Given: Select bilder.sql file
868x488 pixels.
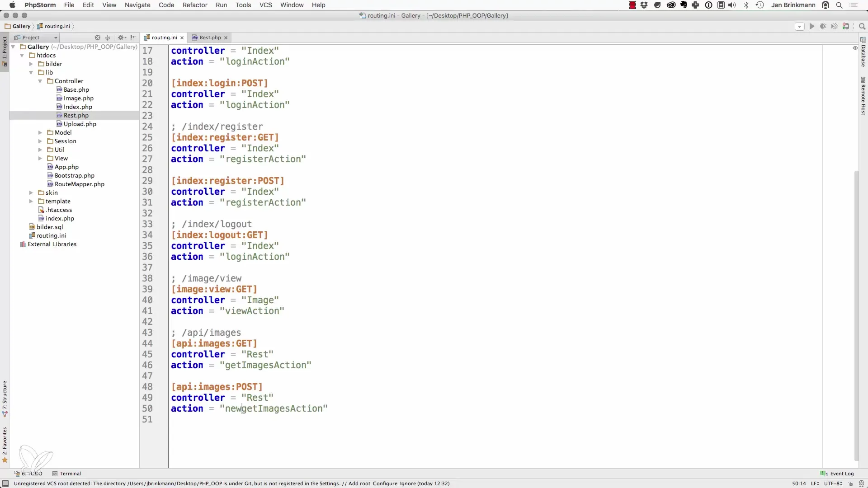Looking at the screenshot, I should (x=46, y=227).
